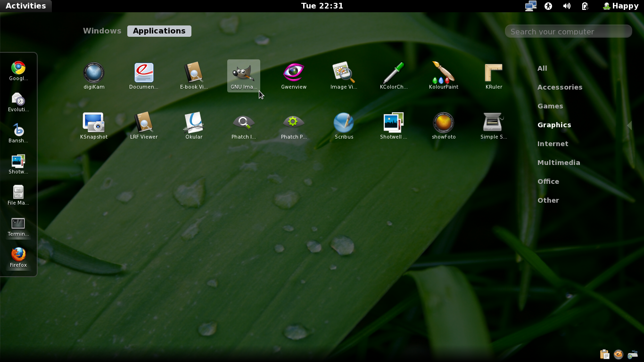The height and width of the screenshot is (362, 644).
Task: Open Phatch Image Inspector
Action: coord(244,126)
